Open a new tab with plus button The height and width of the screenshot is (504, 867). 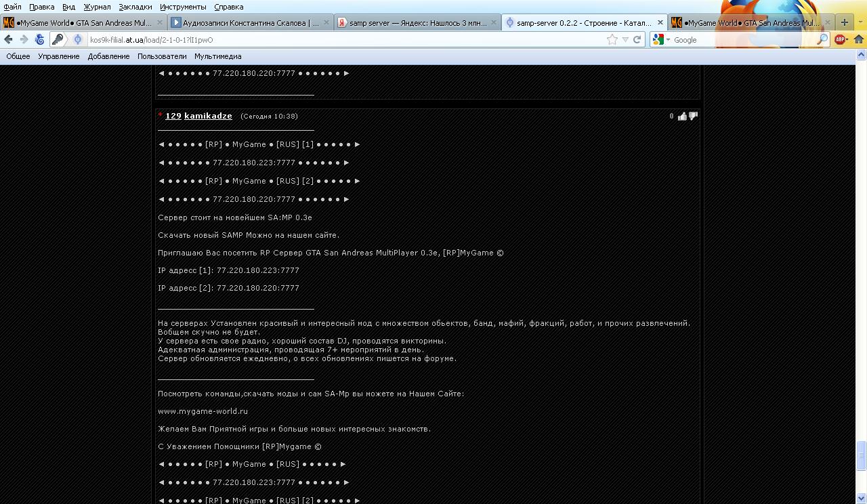click(x=844, y=22)
